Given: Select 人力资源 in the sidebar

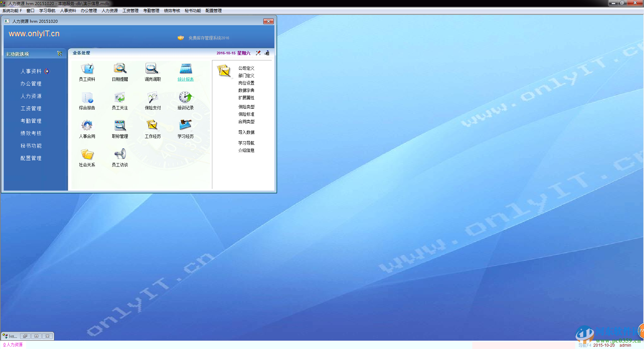Looking at the screenshot, I should coord(31,96).
